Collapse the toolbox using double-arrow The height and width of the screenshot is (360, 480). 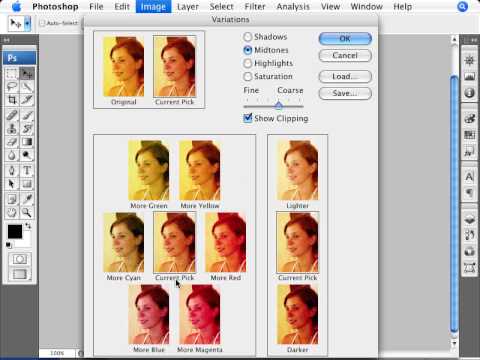pos(6,40)
